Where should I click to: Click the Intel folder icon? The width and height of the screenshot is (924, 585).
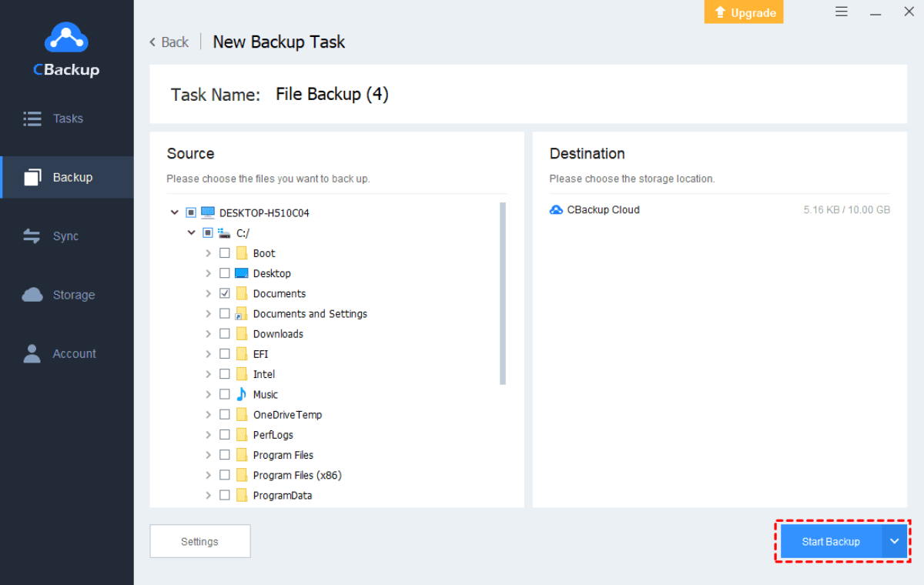242,374
